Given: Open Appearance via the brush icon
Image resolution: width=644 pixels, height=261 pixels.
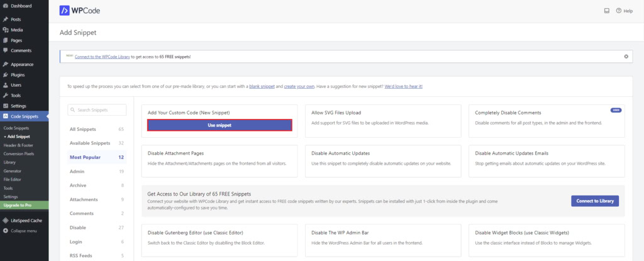Looking at the screenshot, I should (x=6, y=64).
